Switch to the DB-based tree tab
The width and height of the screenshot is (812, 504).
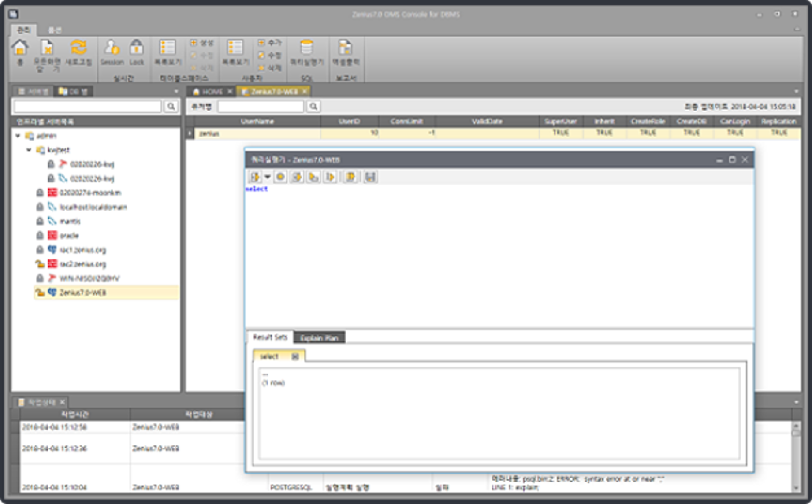pyautogui.click(x=73, y=91)
